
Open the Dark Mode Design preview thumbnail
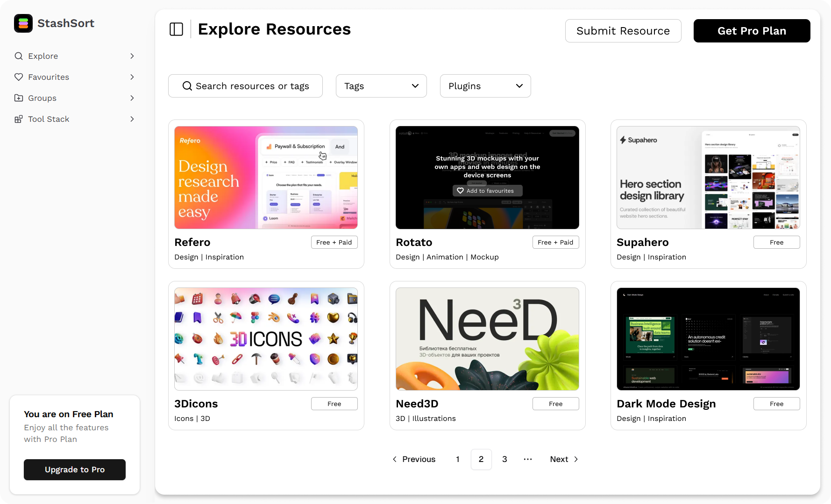click(x=708, y=339)
